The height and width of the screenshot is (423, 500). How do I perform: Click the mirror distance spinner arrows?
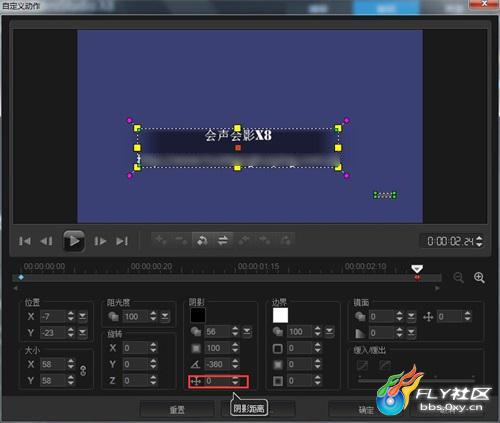click(x=468, y=316)
